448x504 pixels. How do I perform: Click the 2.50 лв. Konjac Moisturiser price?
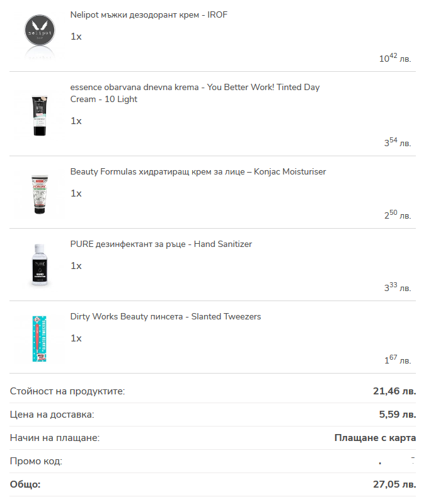397,215
